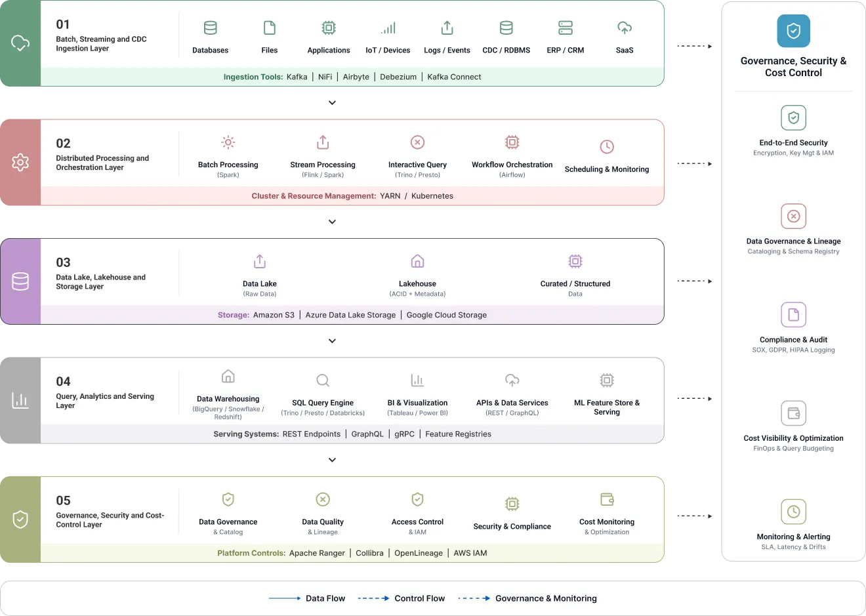Select Debezium in Ingestion Tools
This screenshot has height=616, width=866.
(x=398, y=77)
